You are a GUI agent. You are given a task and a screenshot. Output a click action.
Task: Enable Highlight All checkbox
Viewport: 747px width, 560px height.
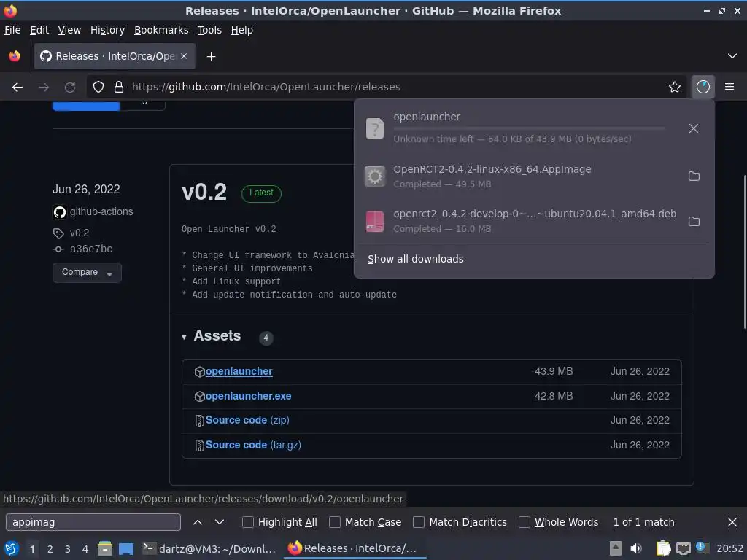(248, 522)
